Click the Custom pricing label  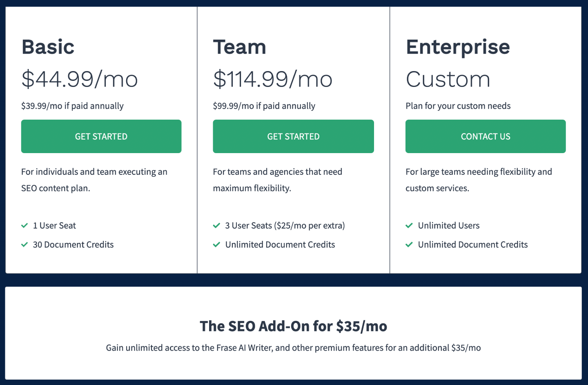[448, 79]
